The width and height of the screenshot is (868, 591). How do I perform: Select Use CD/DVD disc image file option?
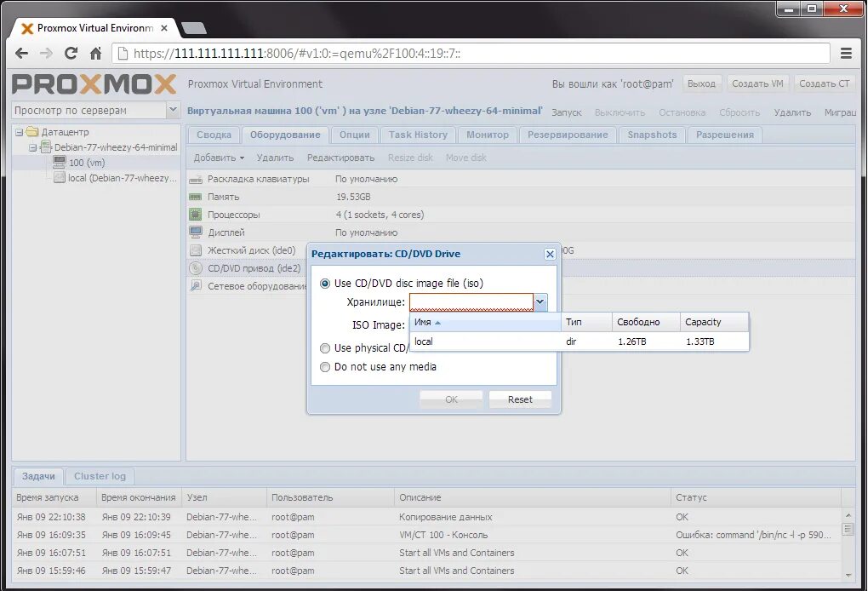[x=325, y=283]
